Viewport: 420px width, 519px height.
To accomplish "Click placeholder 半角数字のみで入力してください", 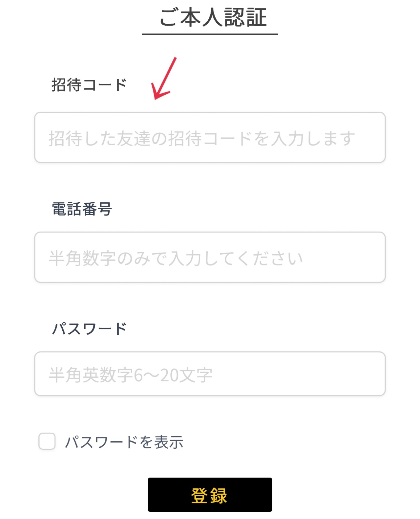I will [176, 258].
